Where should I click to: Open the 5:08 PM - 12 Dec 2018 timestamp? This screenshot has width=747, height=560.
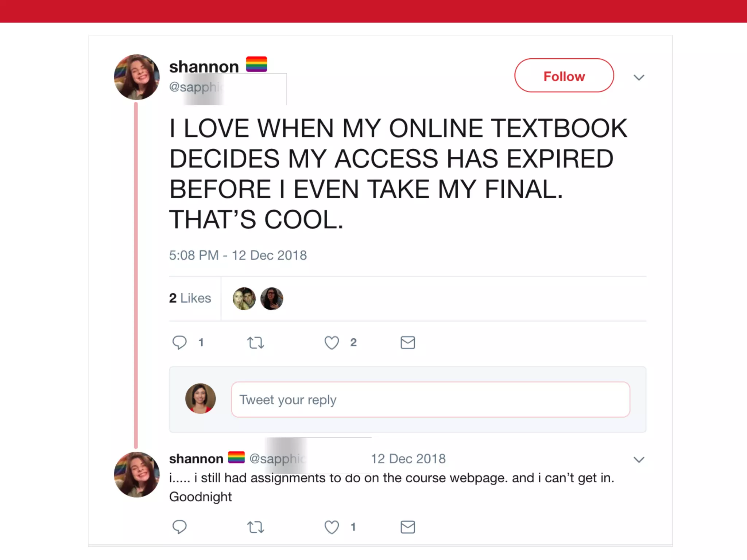[238, 255]
